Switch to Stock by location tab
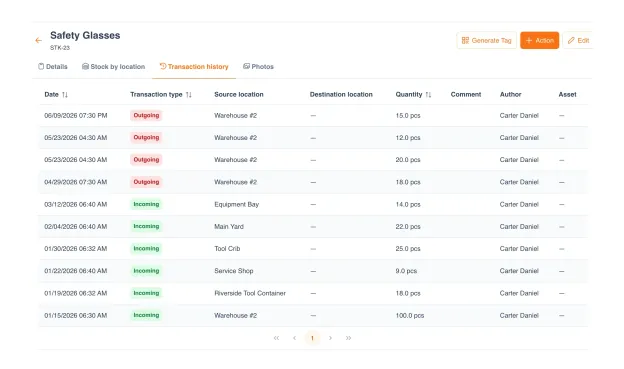Viewport: 624px width, 369px height. [x=113, y=66]
